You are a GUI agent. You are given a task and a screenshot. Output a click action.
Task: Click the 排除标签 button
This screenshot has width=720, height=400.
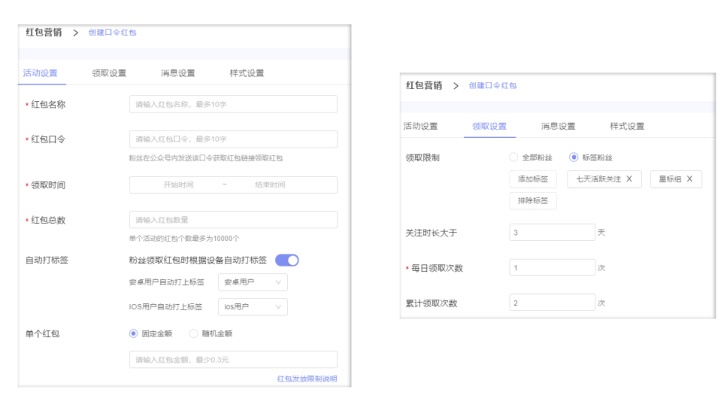533,201
